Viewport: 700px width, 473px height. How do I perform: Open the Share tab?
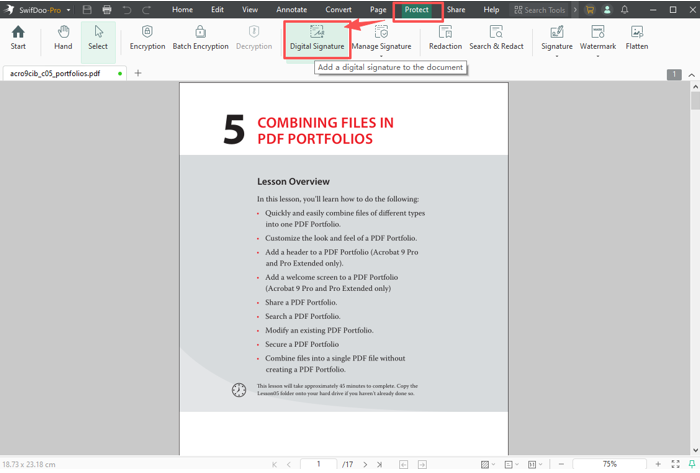point(456,9)
